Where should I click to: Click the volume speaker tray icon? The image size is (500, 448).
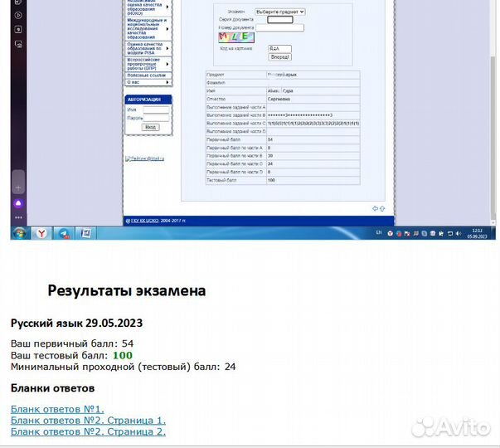[x=459, y=234]
